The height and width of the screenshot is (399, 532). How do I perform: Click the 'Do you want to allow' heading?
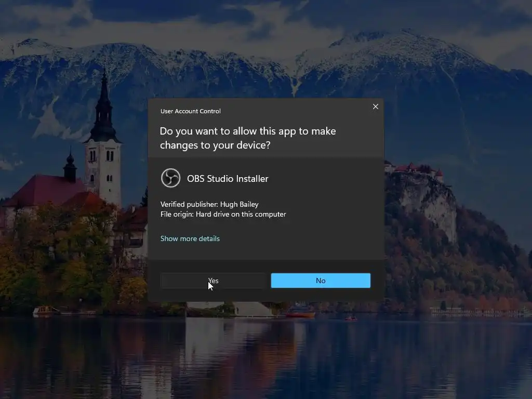point(248,138)
